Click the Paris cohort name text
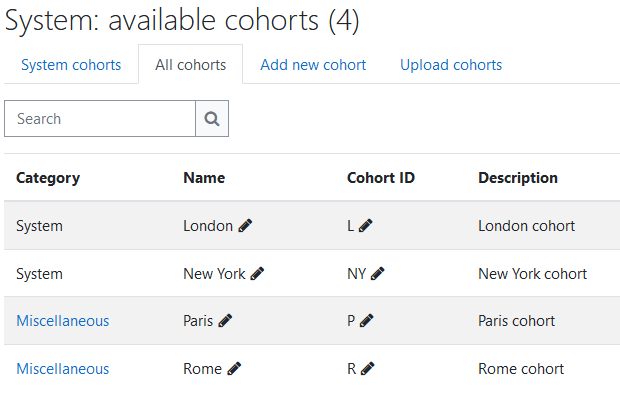This screenshot has width=620, height=417. coord(198,321)
